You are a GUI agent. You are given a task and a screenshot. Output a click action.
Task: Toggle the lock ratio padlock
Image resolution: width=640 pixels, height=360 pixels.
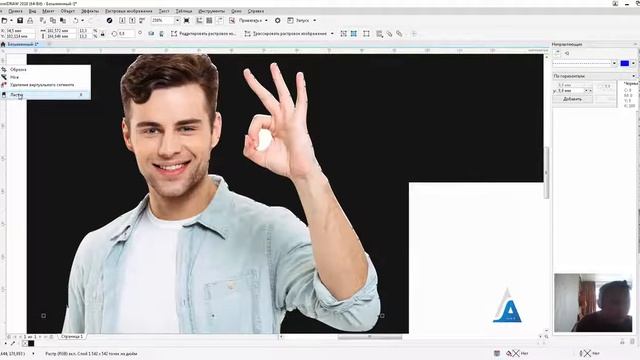click(102, 34)
